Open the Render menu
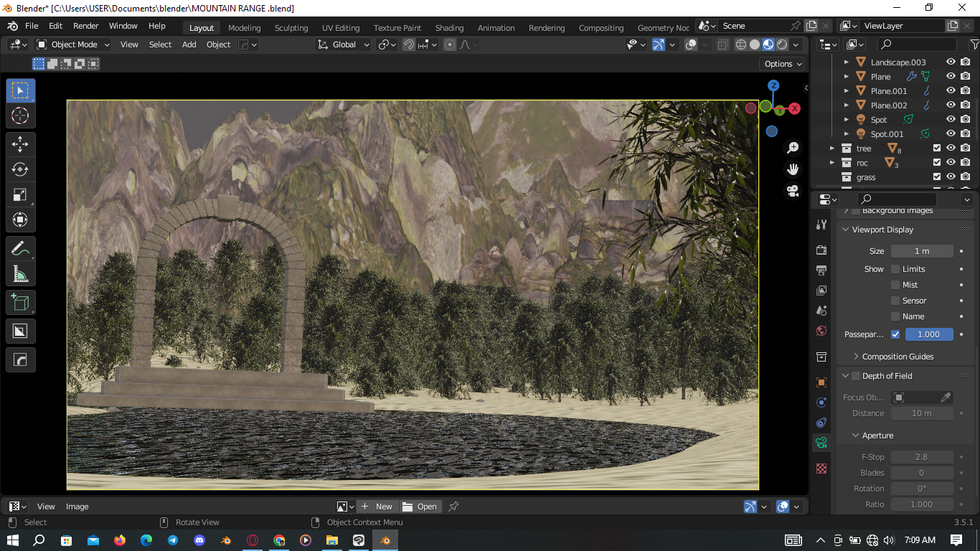Viewport: 980px width, 551px height. (86, 26)
